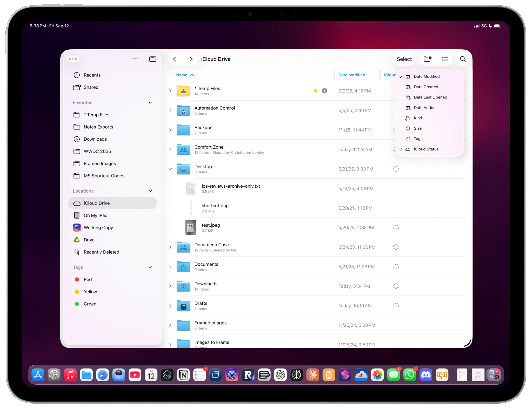
Task: Enable the Date Created column option
Action: click(426, 87)
